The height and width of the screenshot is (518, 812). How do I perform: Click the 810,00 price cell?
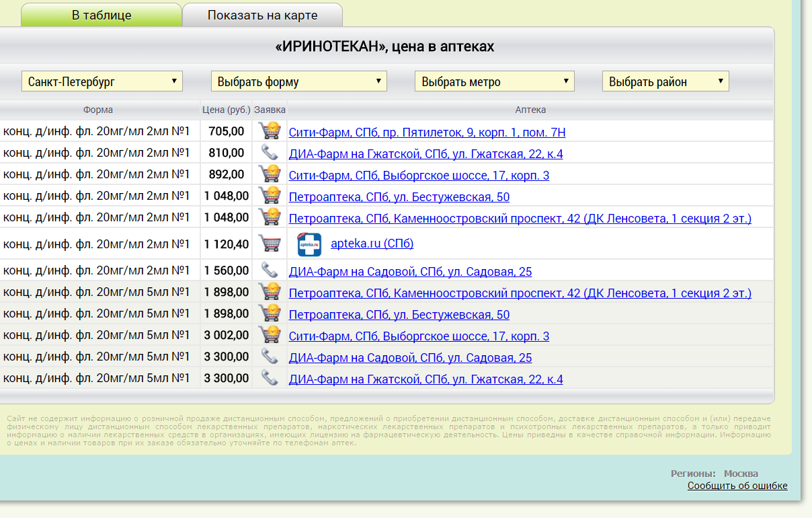[x=227, y=153]
